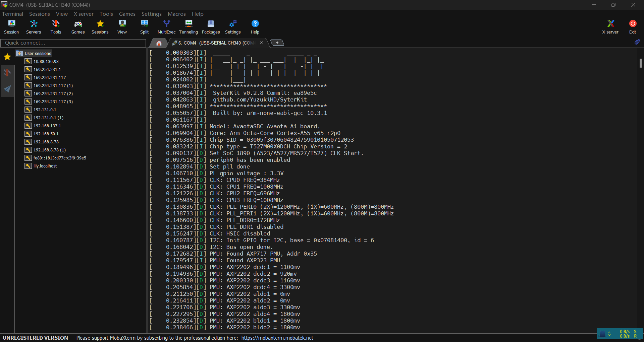Open the Sessions menu

point(39,14)
